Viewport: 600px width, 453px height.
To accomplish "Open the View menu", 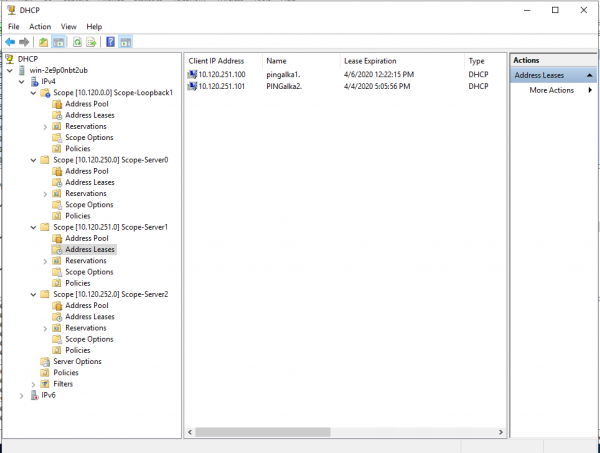I will tap(68, 26).
